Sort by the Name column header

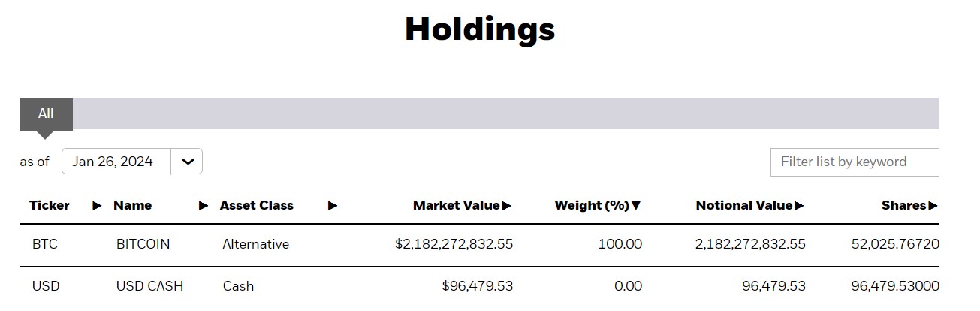coord(133,205)
